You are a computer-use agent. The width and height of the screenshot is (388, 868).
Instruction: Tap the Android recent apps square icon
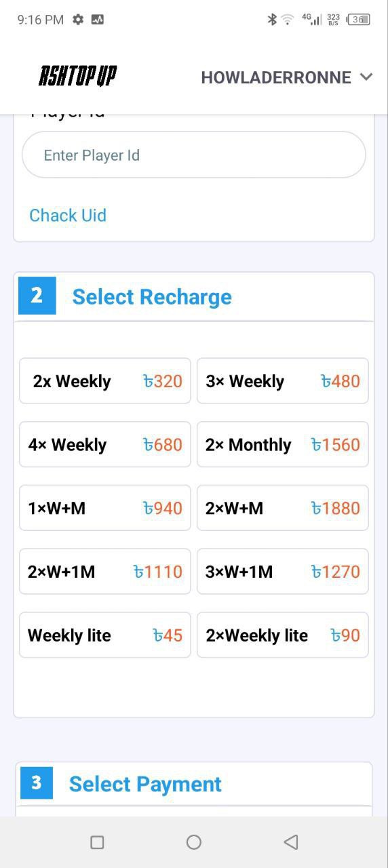pyautogui.click(x=97, y=842)
